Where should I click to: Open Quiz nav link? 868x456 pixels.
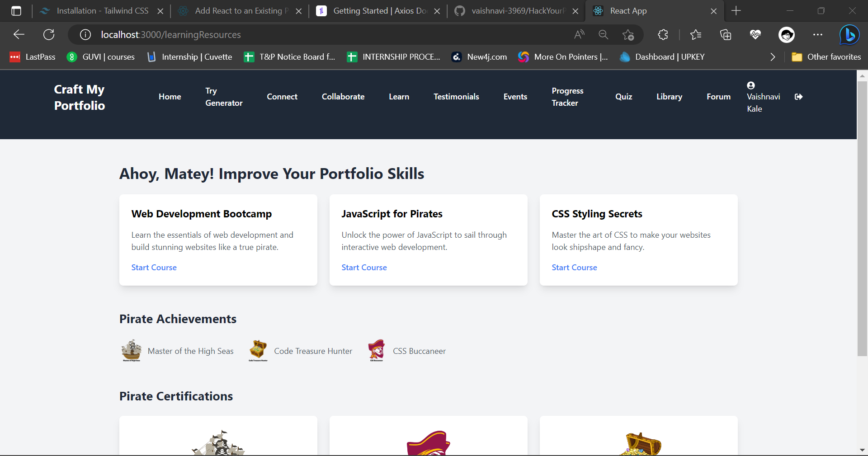(x=623, y=97)
